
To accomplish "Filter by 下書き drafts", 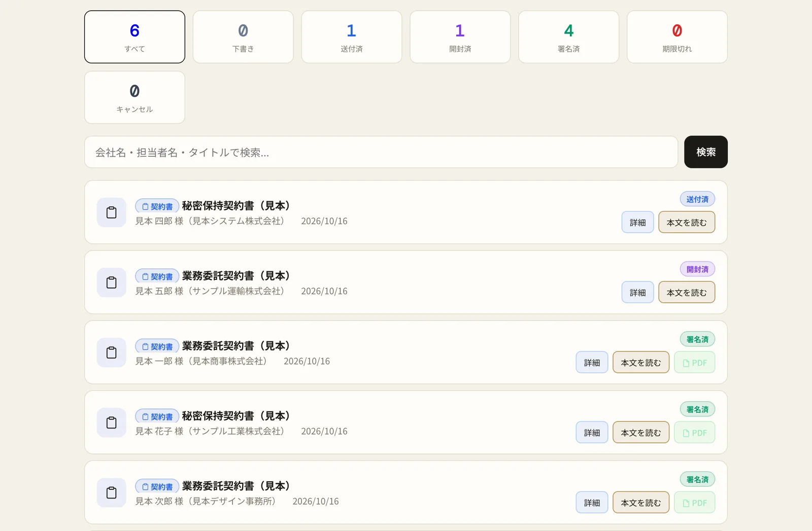I will point(243,37).
